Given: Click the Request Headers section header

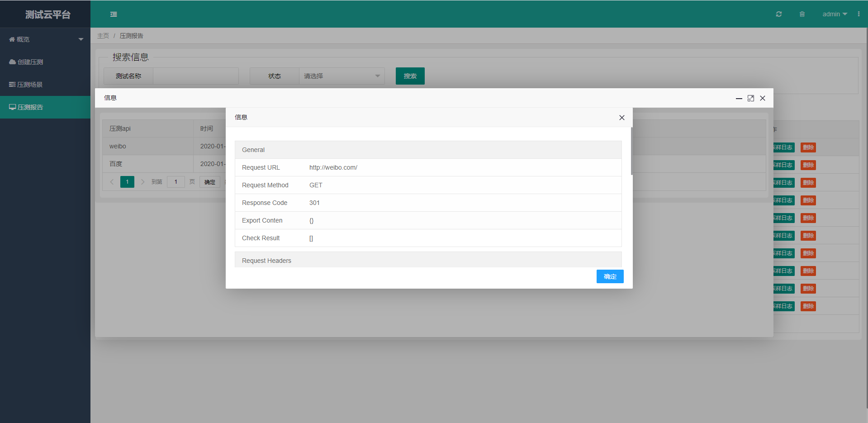Looking at the screenshot, I should (428, 260).
